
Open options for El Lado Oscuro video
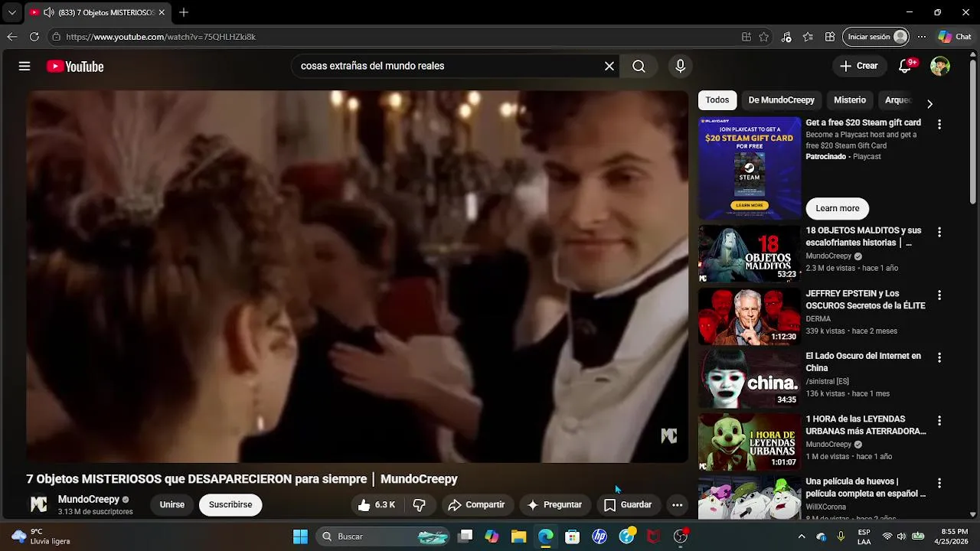pos(939,357)
